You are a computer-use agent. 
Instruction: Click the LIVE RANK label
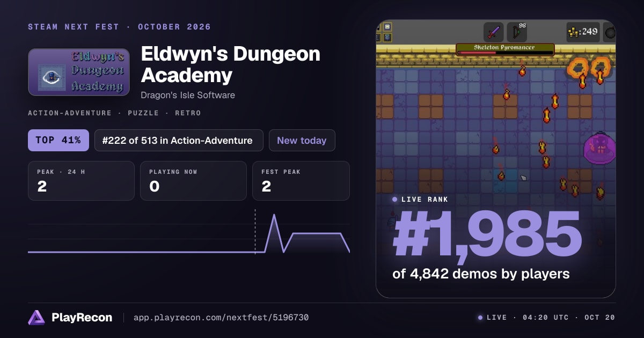[x=425, y=199]
